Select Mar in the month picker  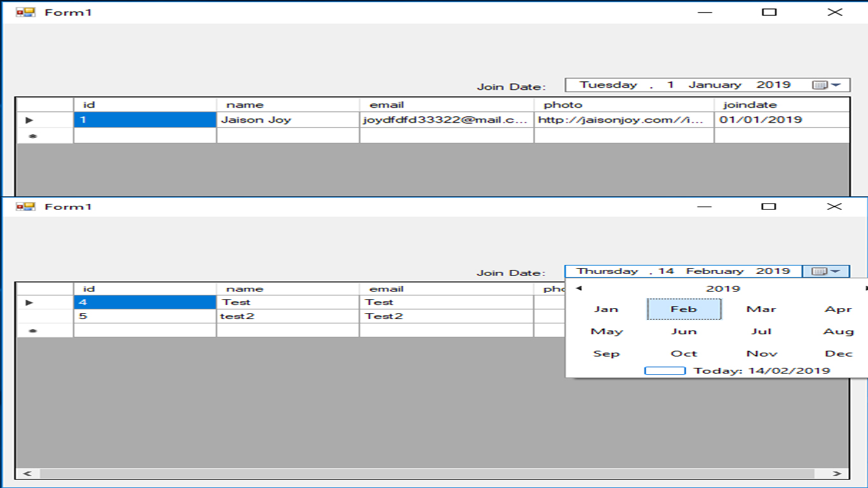(762, 309)
